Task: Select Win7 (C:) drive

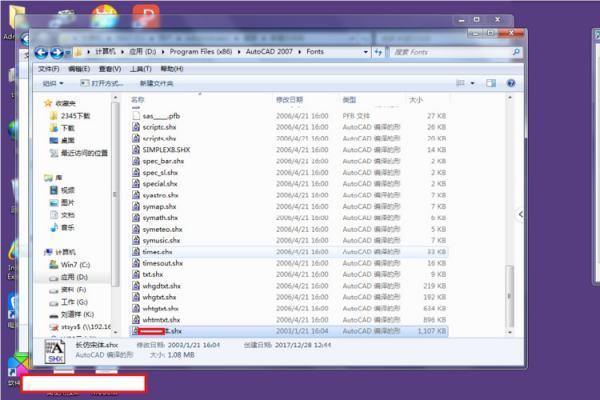Action: point(75,264)
